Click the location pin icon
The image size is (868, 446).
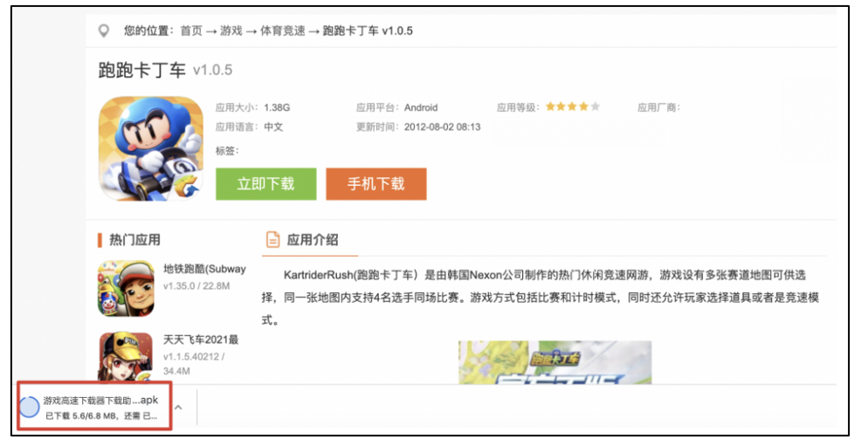pos(104,31)
